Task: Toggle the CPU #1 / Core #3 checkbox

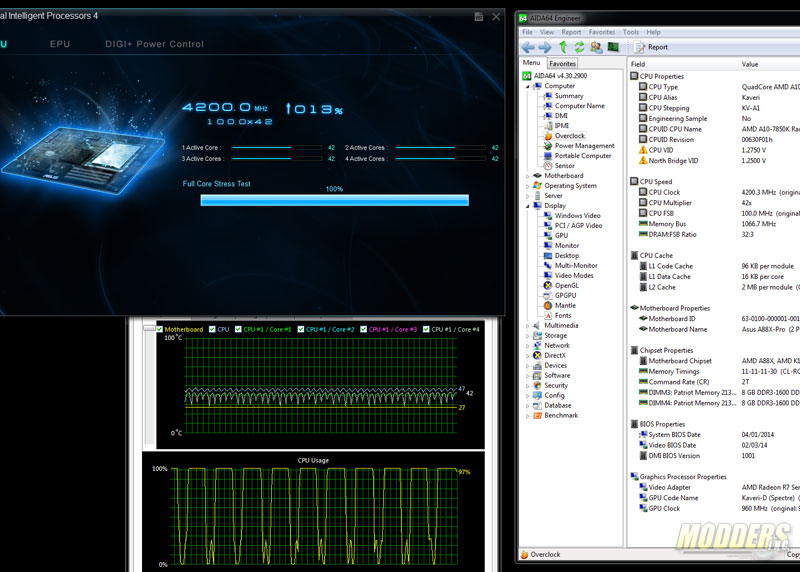Action: click(364, 330)
